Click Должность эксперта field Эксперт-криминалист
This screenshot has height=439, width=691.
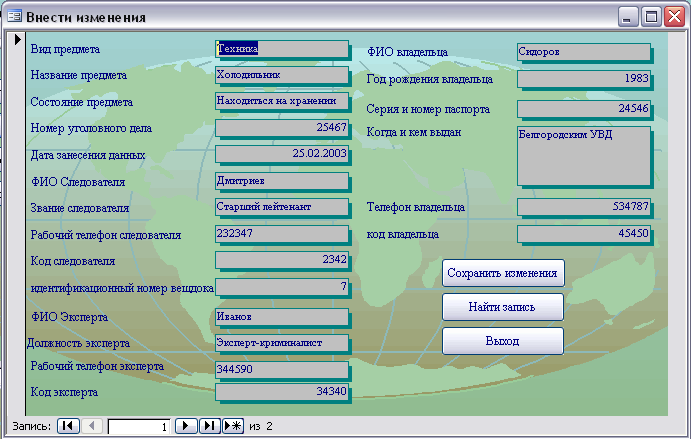pos(282,343)
